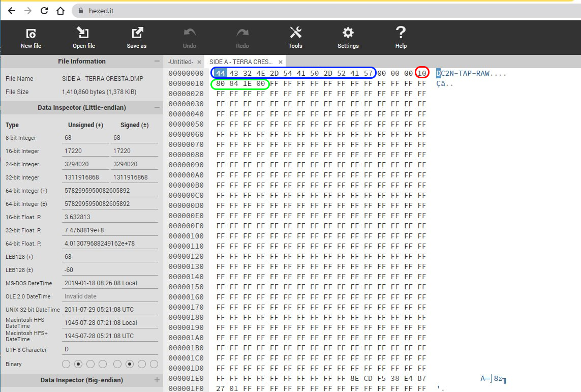This screenshot has height=392, width=581.
Task: Select the SIDE A - TERRA CRES tab
Action: pyautogui.click(x=241, y=62)
